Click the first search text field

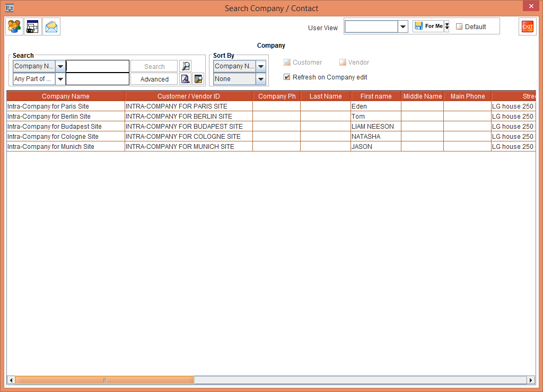click(98, 66)
